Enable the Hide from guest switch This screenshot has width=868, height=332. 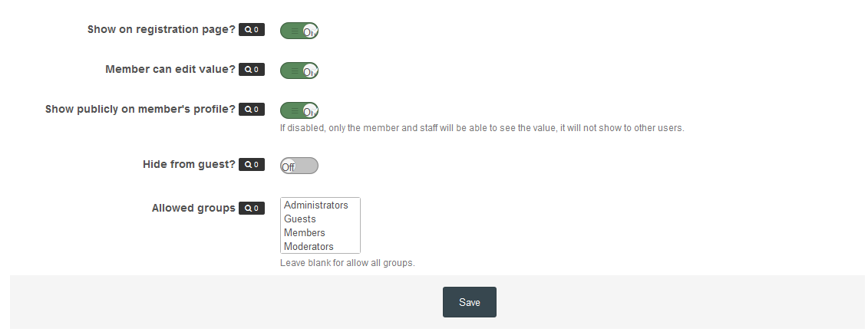point(299,166)
